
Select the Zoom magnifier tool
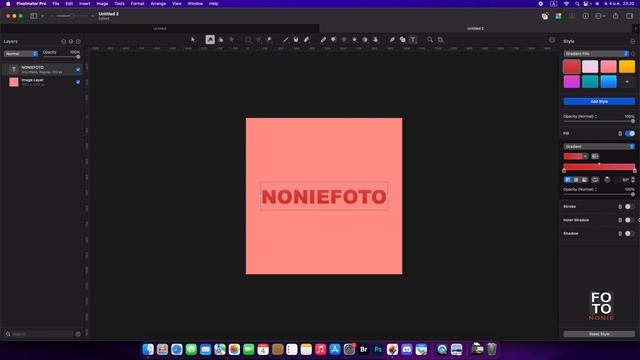(430, 40)
